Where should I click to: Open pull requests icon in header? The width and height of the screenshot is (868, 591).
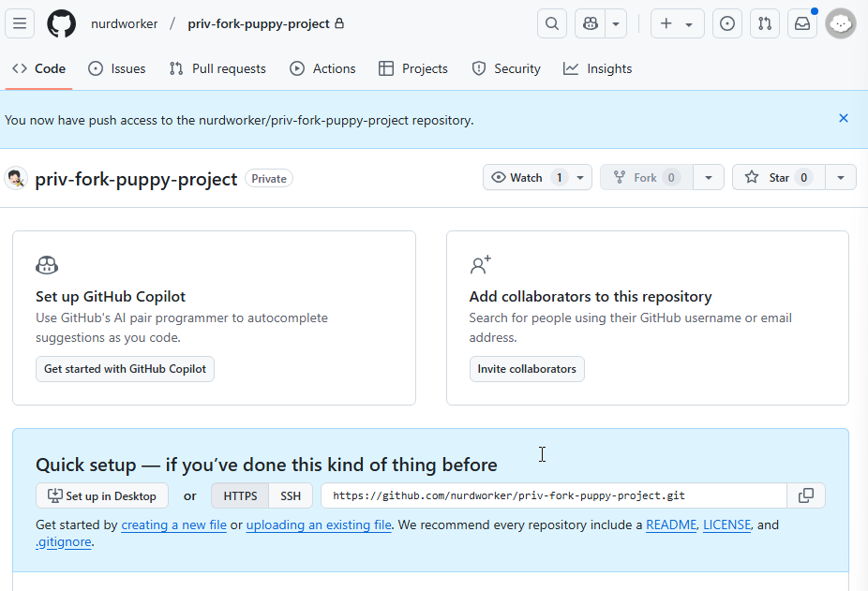click(x=765, y=23)
